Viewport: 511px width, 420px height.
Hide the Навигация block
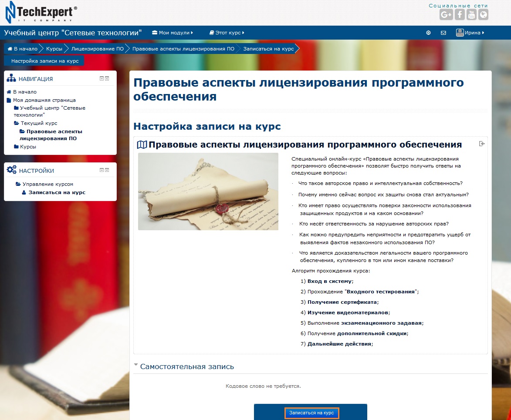click(x=102, y=78)
